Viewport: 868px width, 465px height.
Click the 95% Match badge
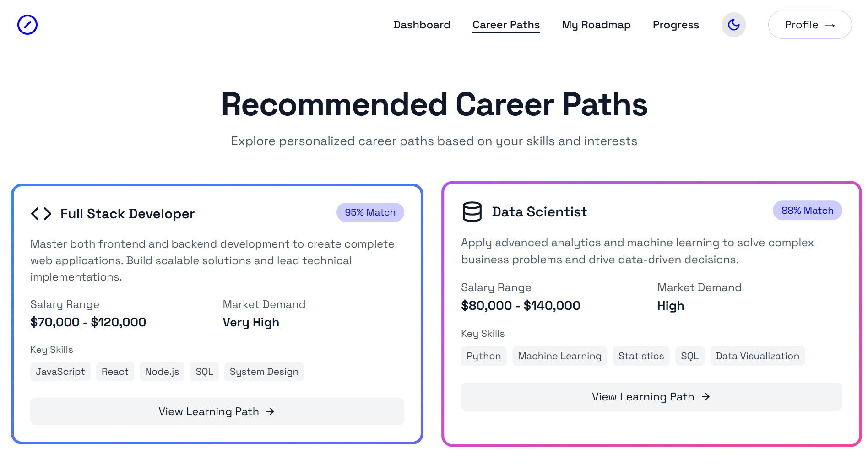click(x=370, y=212)
